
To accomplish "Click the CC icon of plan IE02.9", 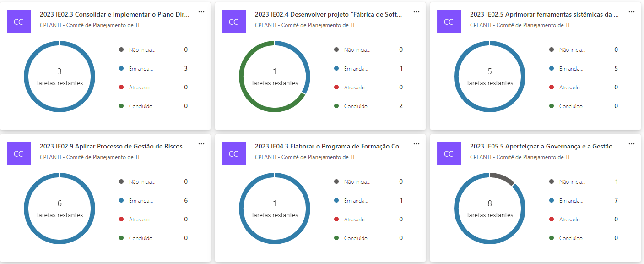I will 18,154.
